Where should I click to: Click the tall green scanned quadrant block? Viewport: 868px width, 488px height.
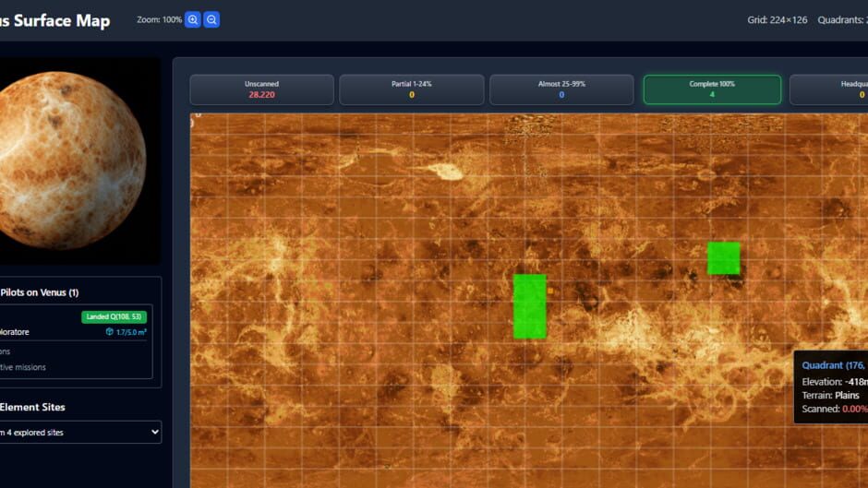529,306
